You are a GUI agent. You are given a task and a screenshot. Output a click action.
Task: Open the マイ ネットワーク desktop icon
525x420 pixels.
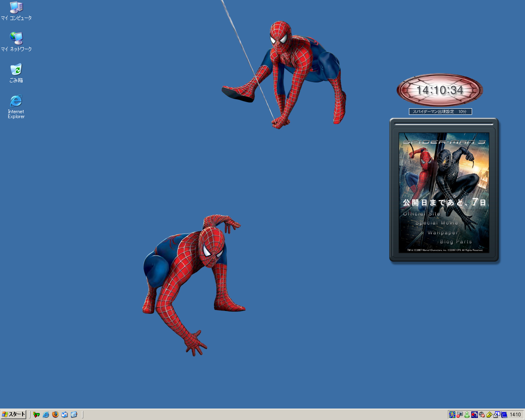[16, 42]
